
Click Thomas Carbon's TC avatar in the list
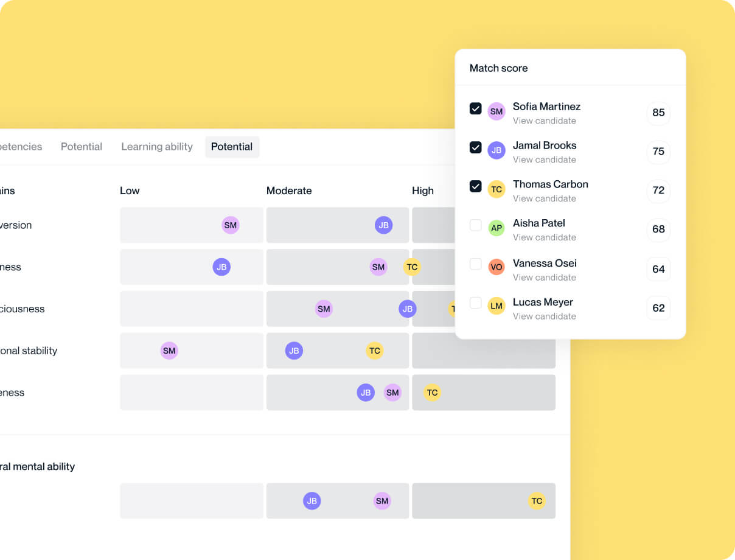[x=496, y=189]
